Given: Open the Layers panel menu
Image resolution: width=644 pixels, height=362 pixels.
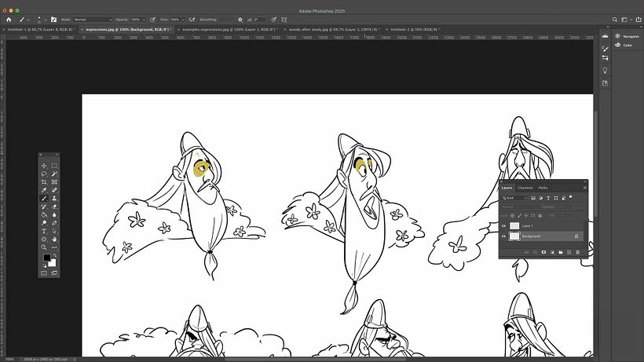Looking at the screenshot, I should pos(585,188).
